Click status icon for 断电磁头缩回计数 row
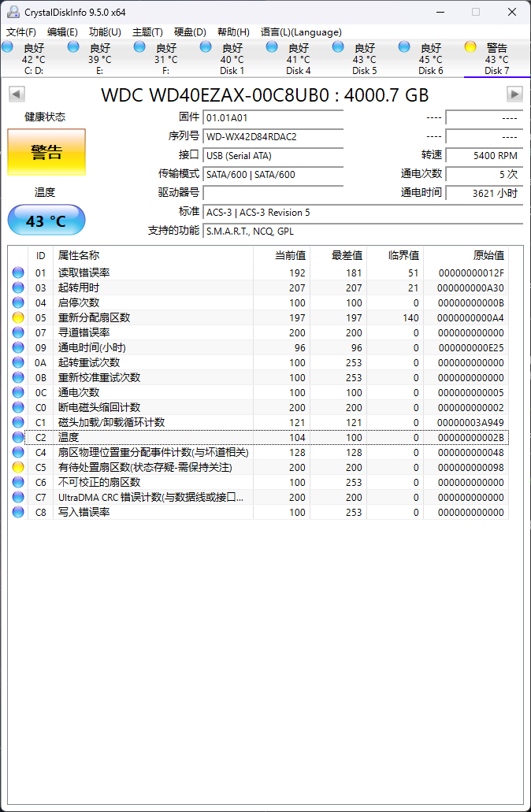531x812 pixels. pyautogui.click(x=18, y=407)
